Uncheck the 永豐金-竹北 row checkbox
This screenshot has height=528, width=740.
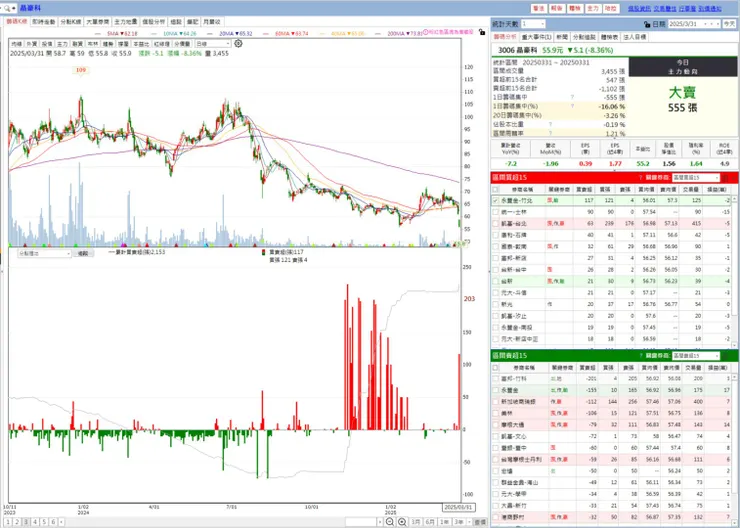click(495, 201)
